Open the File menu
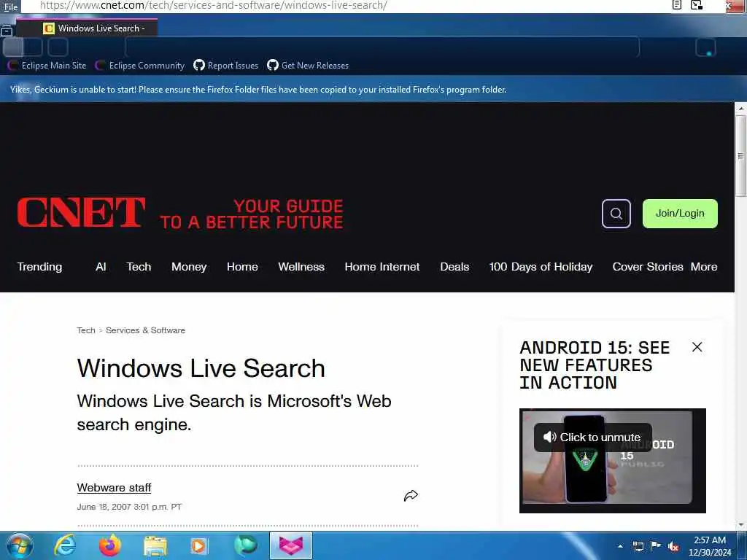Viewport: 747px width, 560px height. tap(10, 7)
